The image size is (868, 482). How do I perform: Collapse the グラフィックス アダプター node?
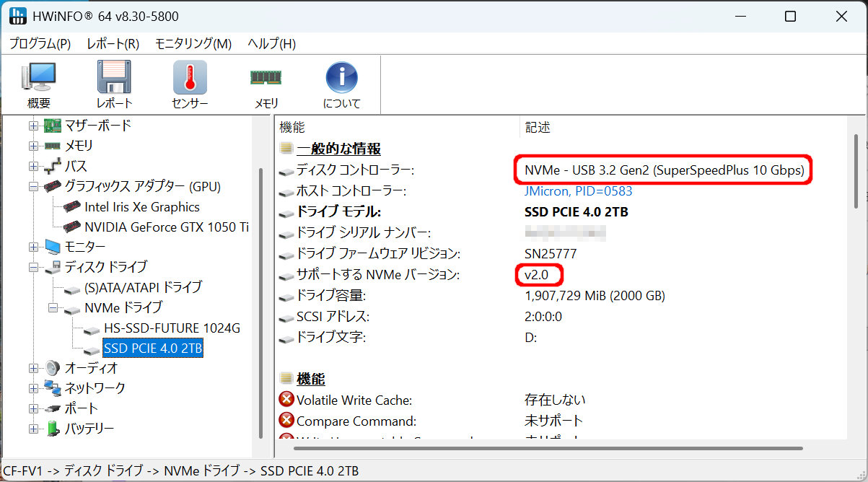click(x=33, y=187)
